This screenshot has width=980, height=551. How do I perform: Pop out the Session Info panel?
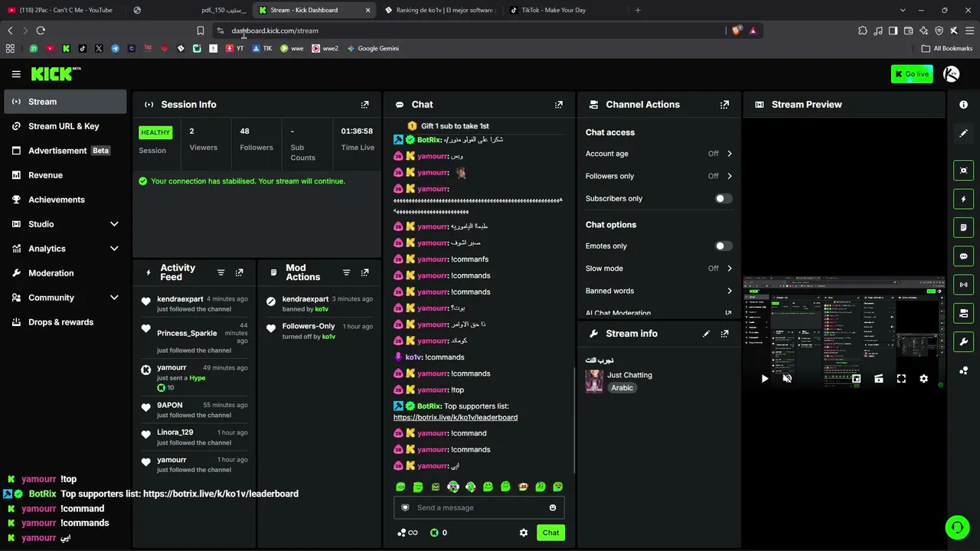(364, 105)
